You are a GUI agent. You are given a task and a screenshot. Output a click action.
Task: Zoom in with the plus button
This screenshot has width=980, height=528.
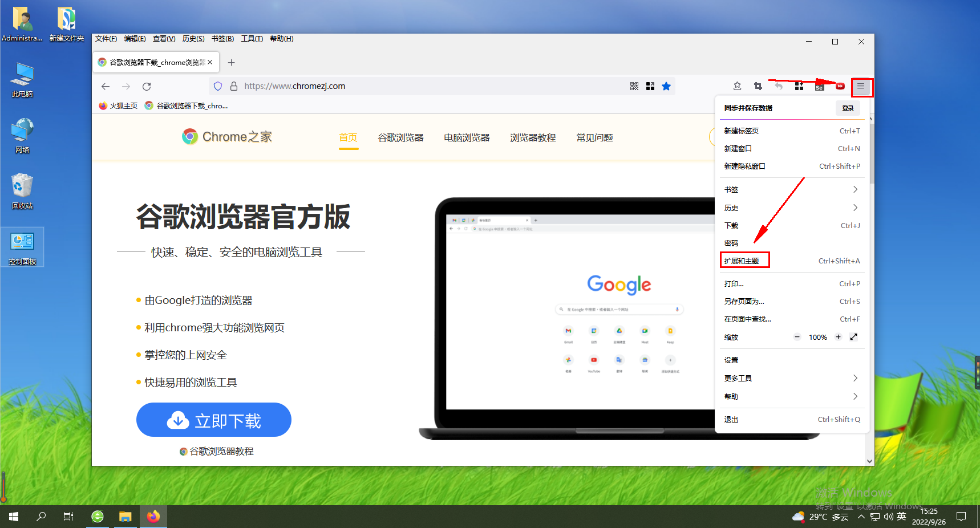pos(838,337)
